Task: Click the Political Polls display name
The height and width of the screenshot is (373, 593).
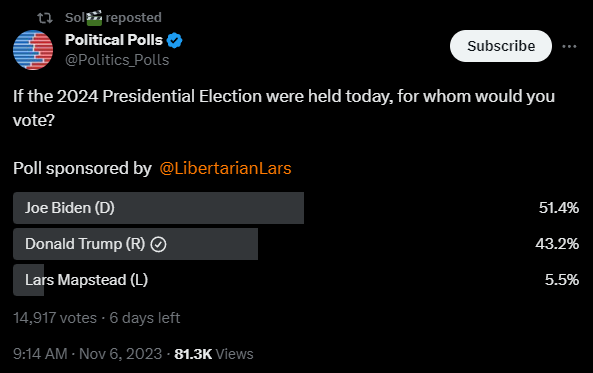Action: (114, 40)
